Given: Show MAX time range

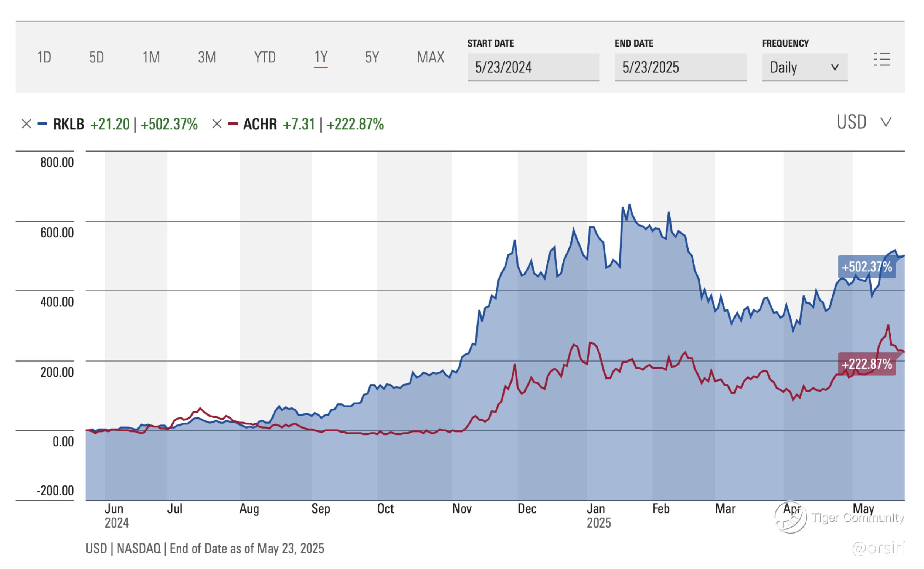Looking at the screenshot, I should pos(430,58).
